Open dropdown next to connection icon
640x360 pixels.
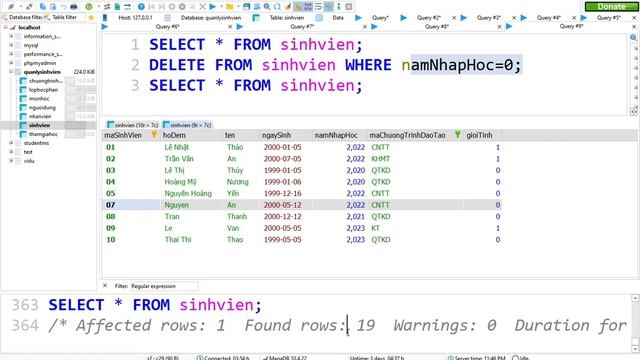pos(20,7)
